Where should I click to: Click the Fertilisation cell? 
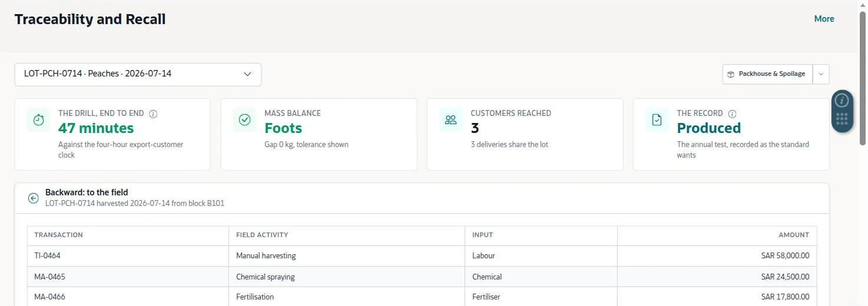[x=347, y=297]
